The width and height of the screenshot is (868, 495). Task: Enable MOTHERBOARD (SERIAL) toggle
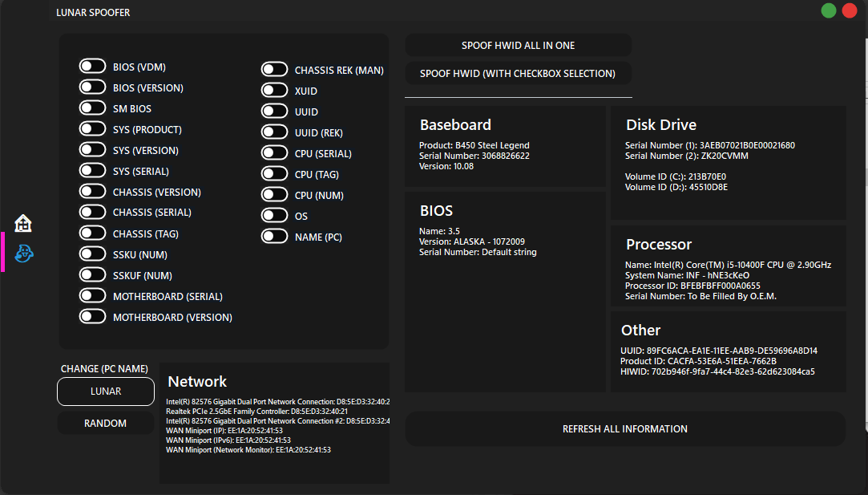coord(92,295)
